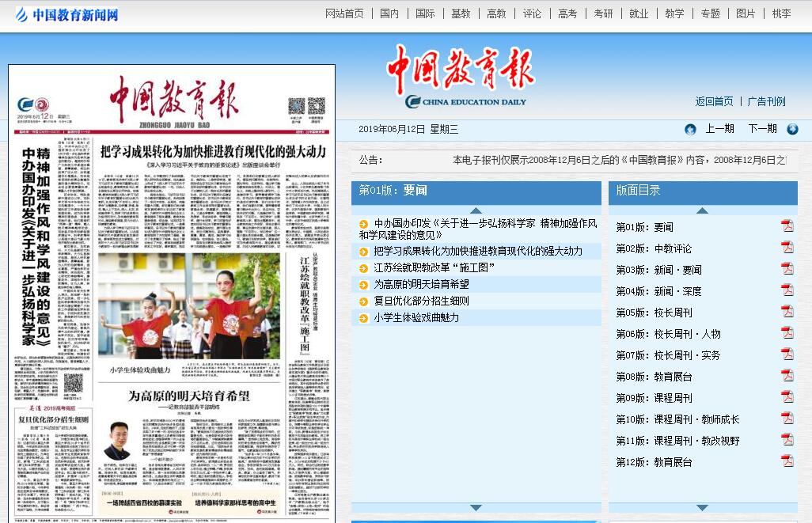Viewport: 812px width, 523px height.
Task: Open 评论 navigation item
Action: tap(532, 13)
